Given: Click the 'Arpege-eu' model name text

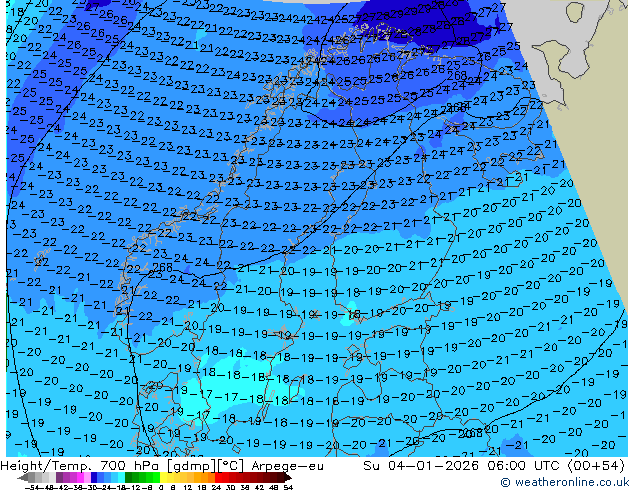Looking at the screenshot, I should tap(287, 466).
